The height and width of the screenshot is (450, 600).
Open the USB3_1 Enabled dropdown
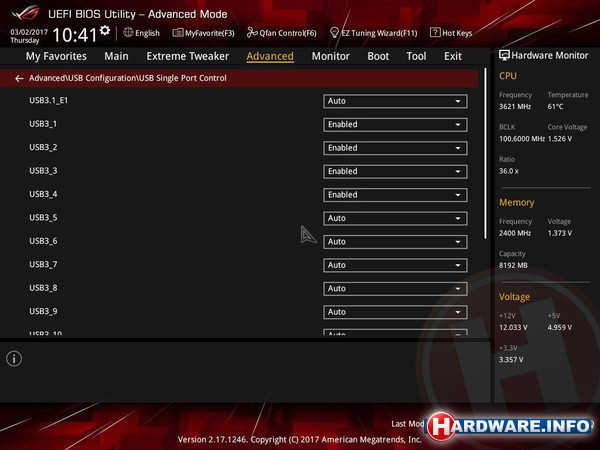tap(395, 125)
